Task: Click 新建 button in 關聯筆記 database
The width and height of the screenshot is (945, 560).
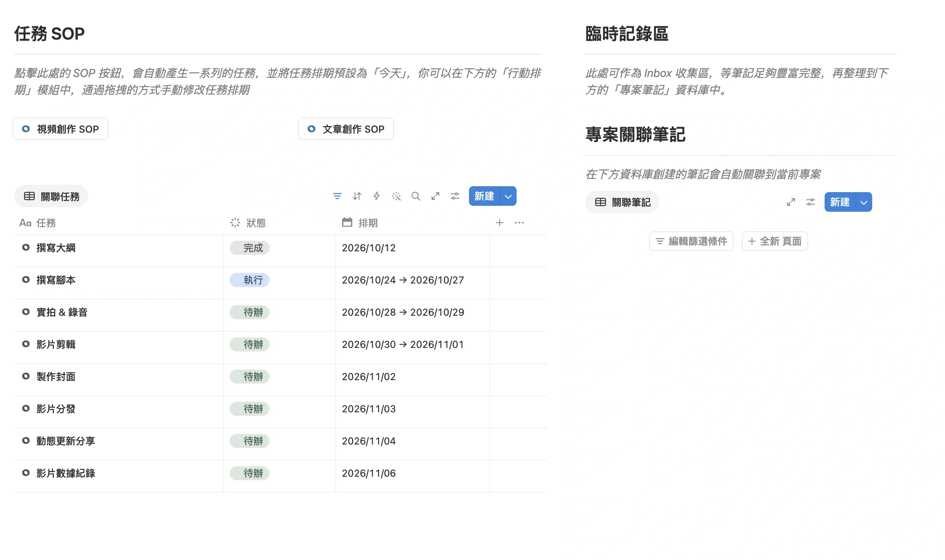Action: 840,202
